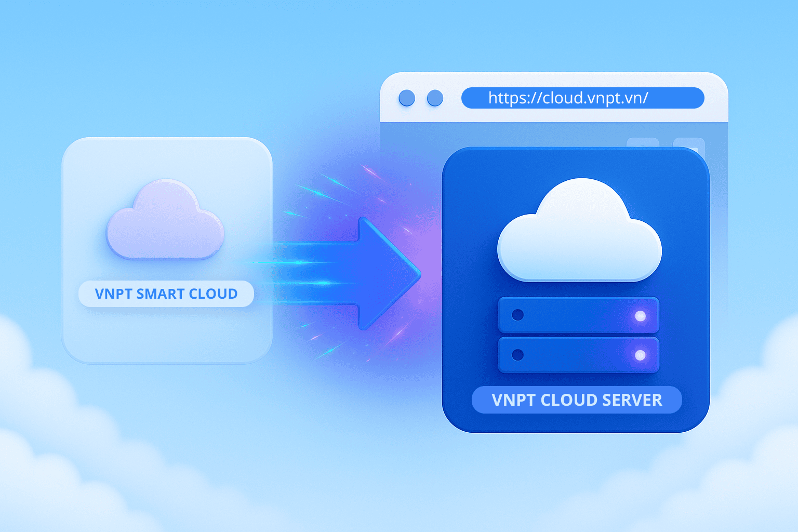Click the VNPT SMART CLOUD label button
798x532 pixels.
pos(166,294)
